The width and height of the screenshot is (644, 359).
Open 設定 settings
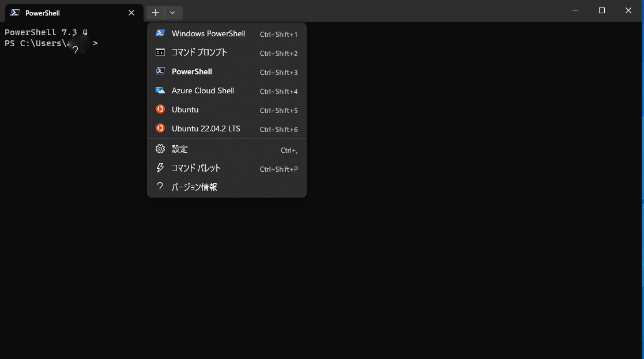tap(227, 149)
